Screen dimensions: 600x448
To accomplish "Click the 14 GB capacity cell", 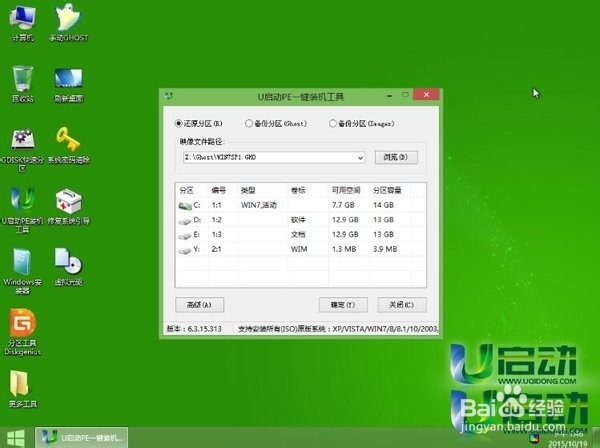I will (383, 205).
